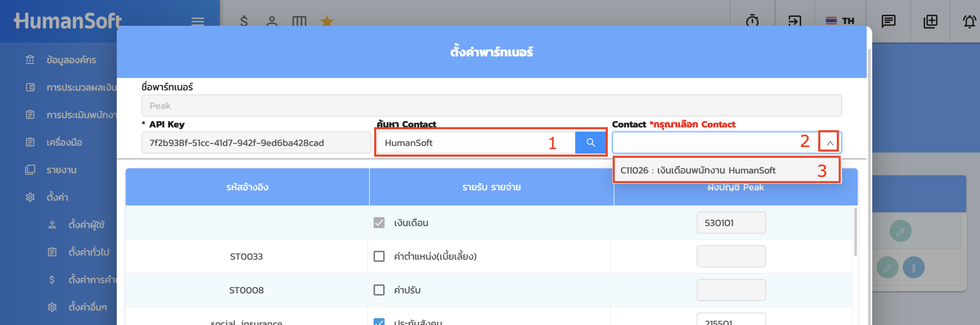Click the table vertical scrollbar
Image resolution: width=980 pixels, height=325 pixels.
click(856, 232)
